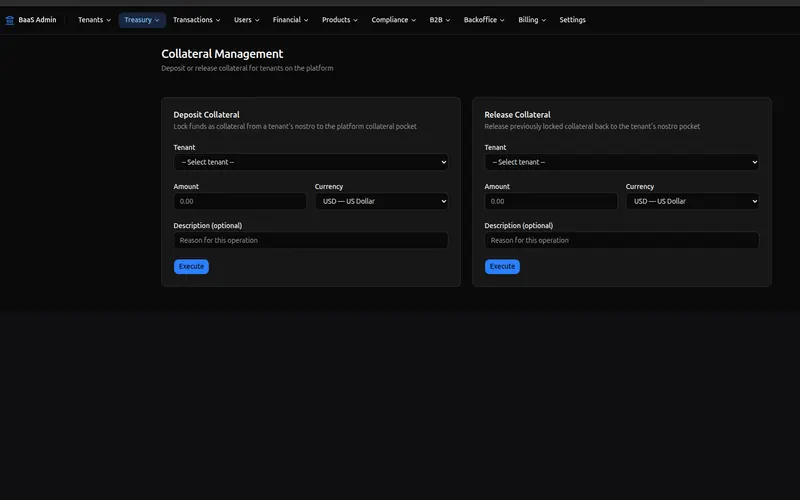Image resolution: width=800 pixels, height=500 pixels.
Task: Open the Products menu
Action: click(340, 20)
